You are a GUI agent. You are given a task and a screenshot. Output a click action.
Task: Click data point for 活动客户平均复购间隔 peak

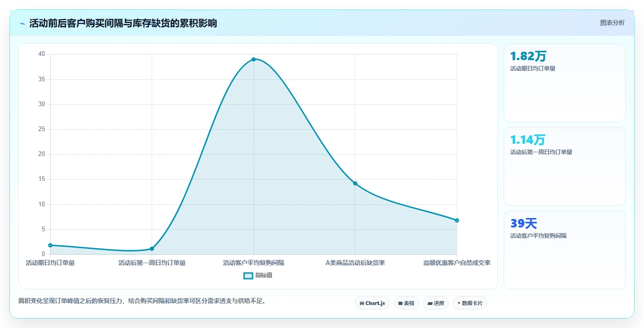tap(253, 59)
